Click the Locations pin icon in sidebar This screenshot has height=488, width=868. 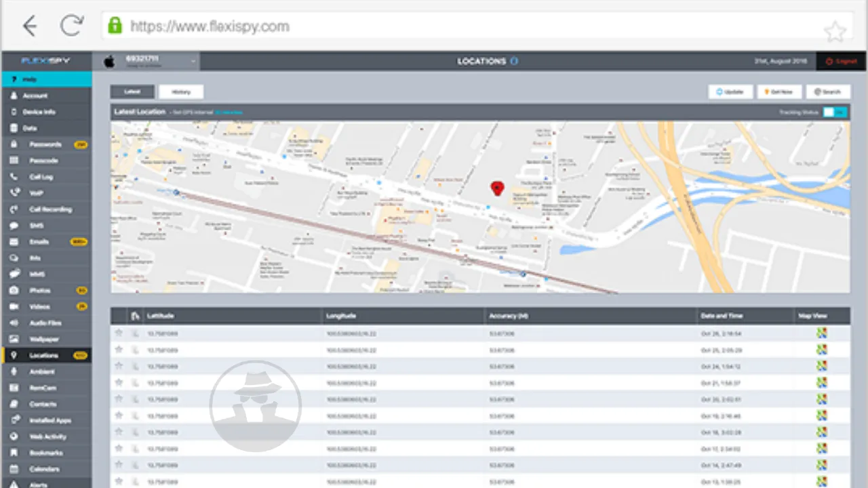point(14,355)
